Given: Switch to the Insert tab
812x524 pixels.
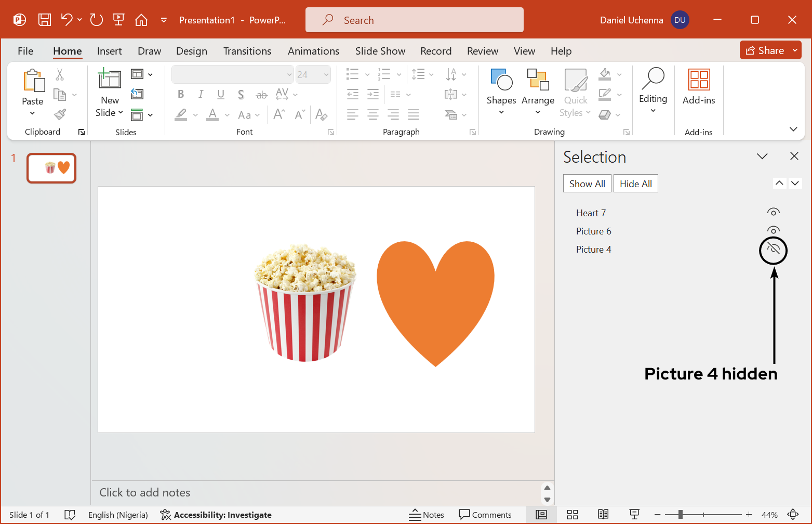Looking at the screenshot, I should (x=109, y=50).
